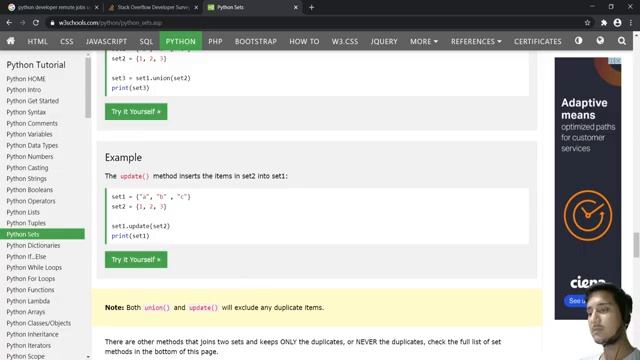Open the CERTIFICATES menu item

[538, 41]
